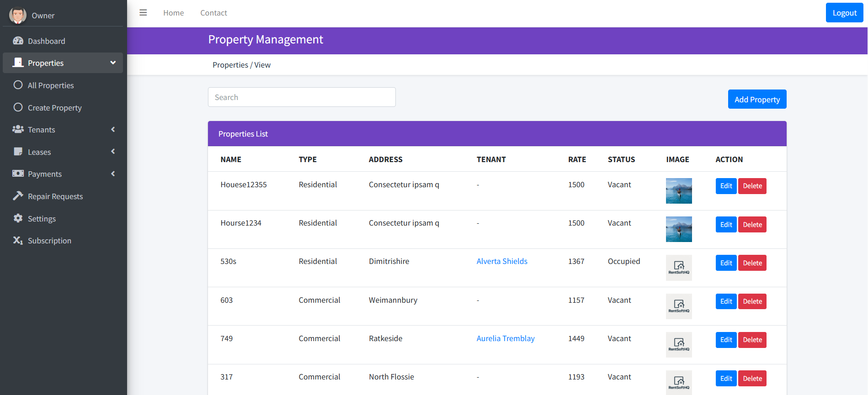
Task: Select the All Properties circle item
Action: pyautogui.click(x=18, y=85)
